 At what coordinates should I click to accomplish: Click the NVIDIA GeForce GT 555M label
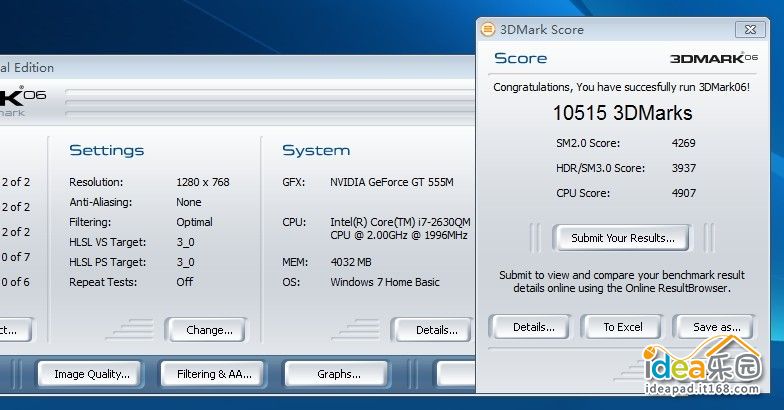(392, 182)
